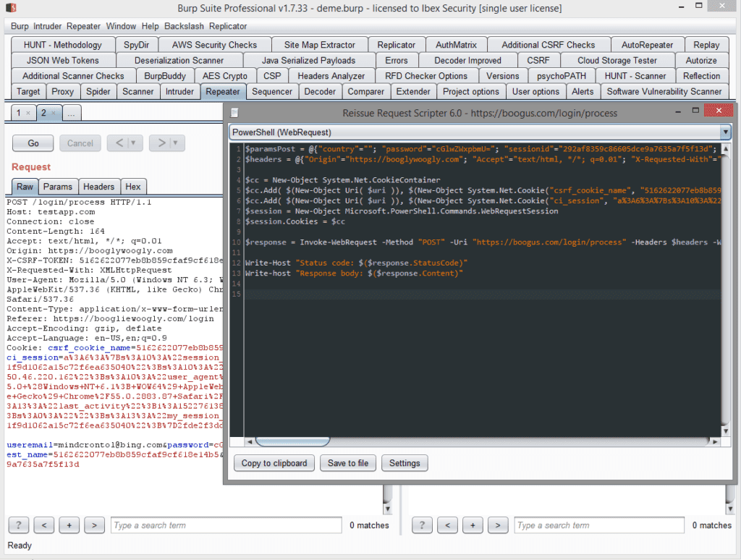Click script editor scroll-left arrow
Image resolution: width=741 pixels, height=560 pixels.
tap(250, 442)
